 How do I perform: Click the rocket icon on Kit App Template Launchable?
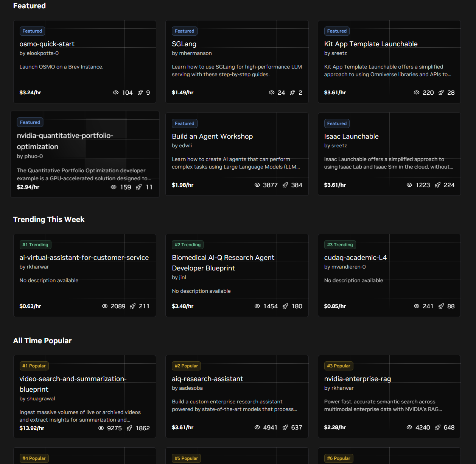441,92
